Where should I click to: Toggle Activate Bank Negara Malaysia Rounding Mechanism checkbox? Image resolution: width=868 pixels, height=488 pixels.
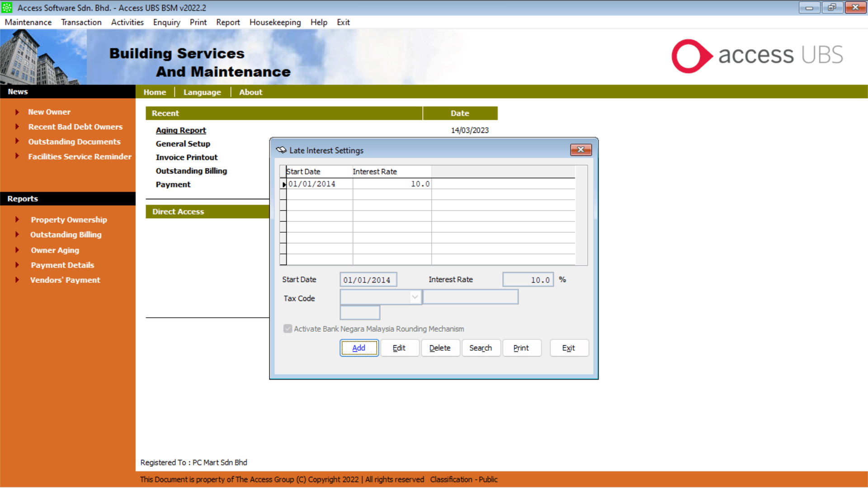(x=288, y=329)
